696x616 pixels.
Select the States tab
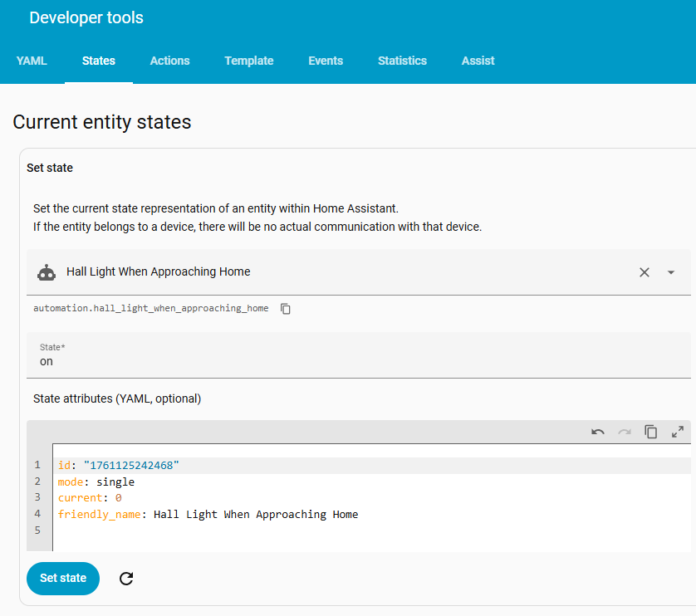click(99, 61)
